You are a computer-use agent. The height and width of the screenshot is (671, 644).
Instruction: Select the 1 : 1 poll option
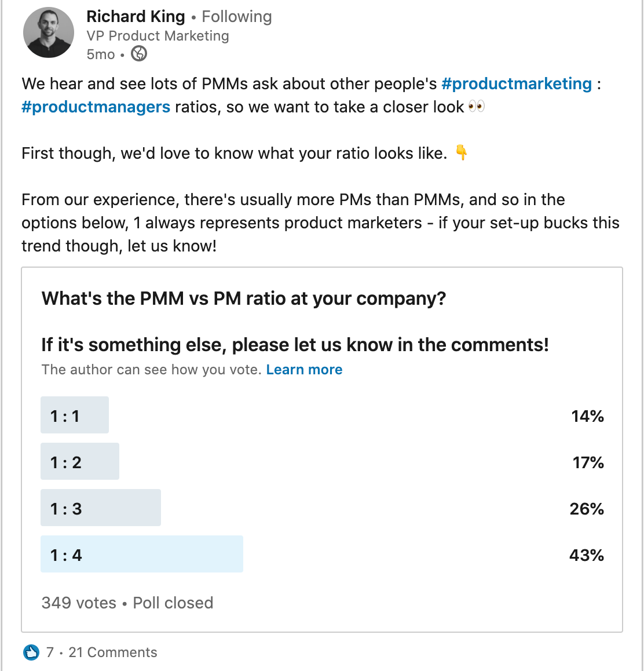(74, 415)
